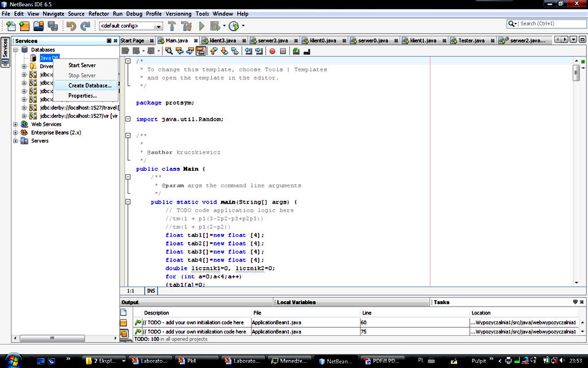Click the Debug Main Project icon

(x=215, y=26)
